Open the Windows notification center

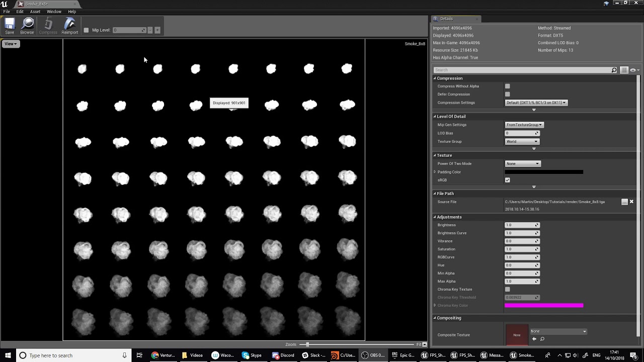pyautogui.click(x=633, y=355)
